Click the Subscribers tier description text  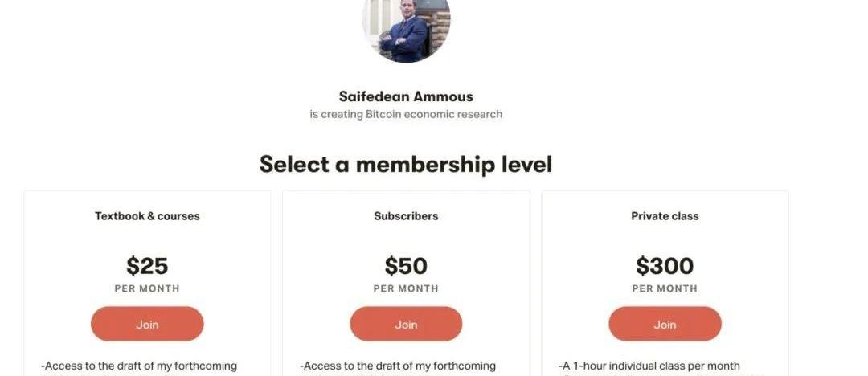[x=398, y=366]
